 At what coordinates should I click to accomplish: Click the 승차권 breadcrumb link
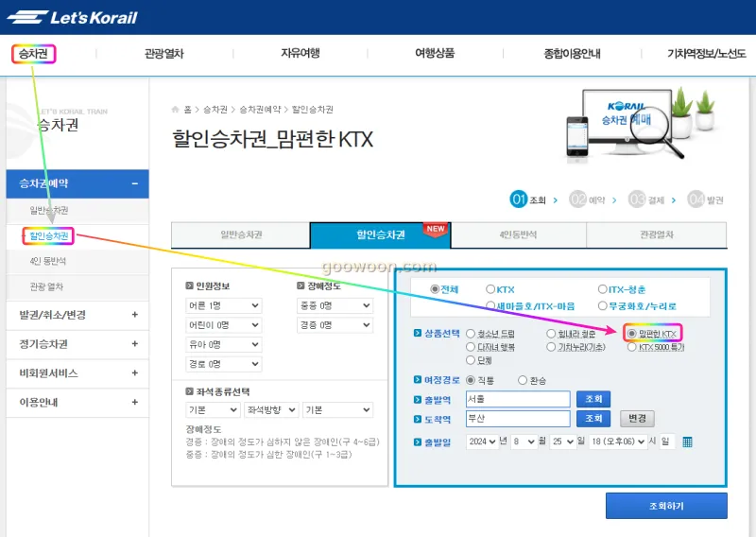tap(215, 110)
